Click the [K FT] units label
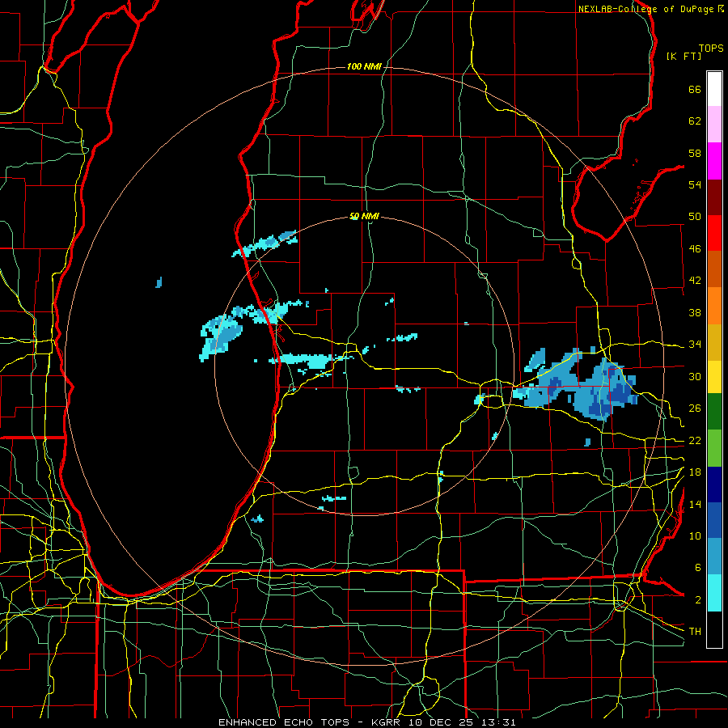728x728 pixels. pos(684,56)
